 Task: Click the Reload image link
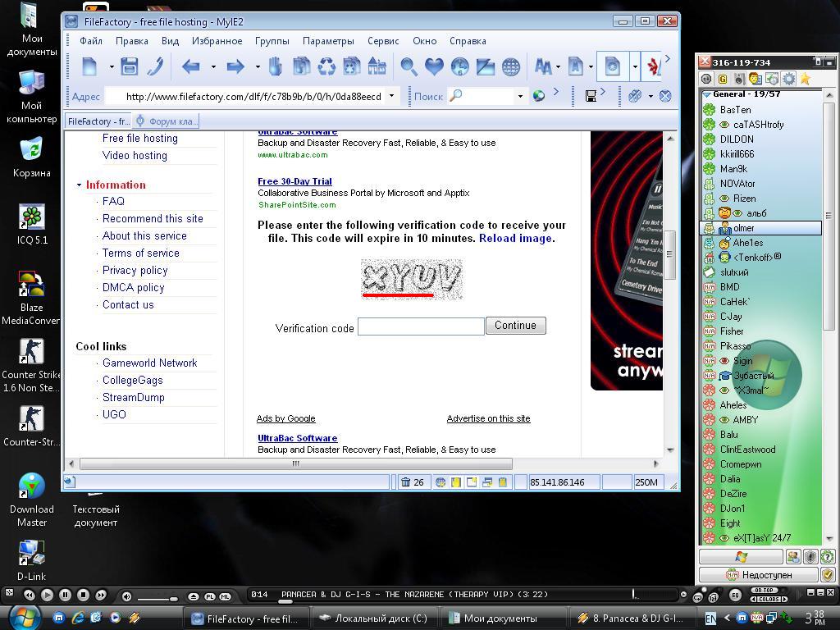pos(515,238)
